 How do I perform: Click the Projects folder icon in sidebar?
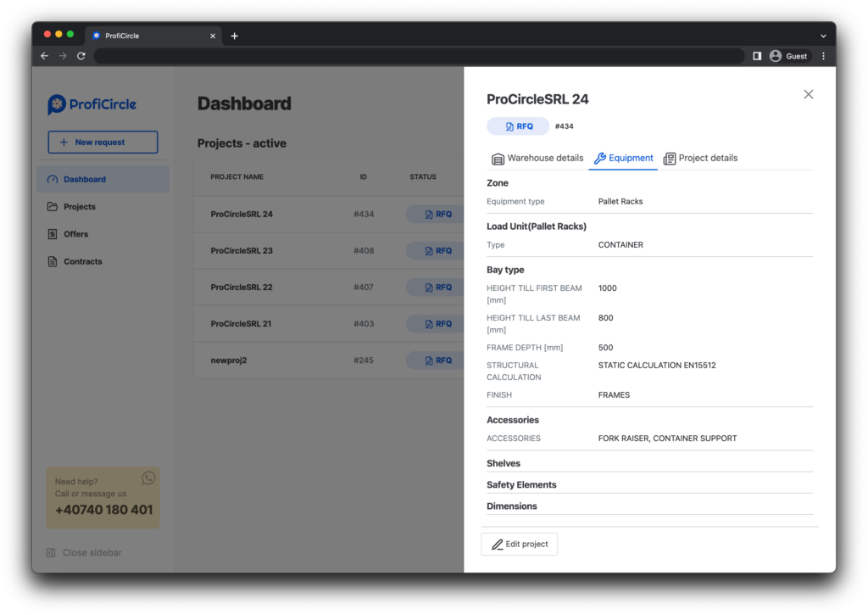click(x=53, y=207)
